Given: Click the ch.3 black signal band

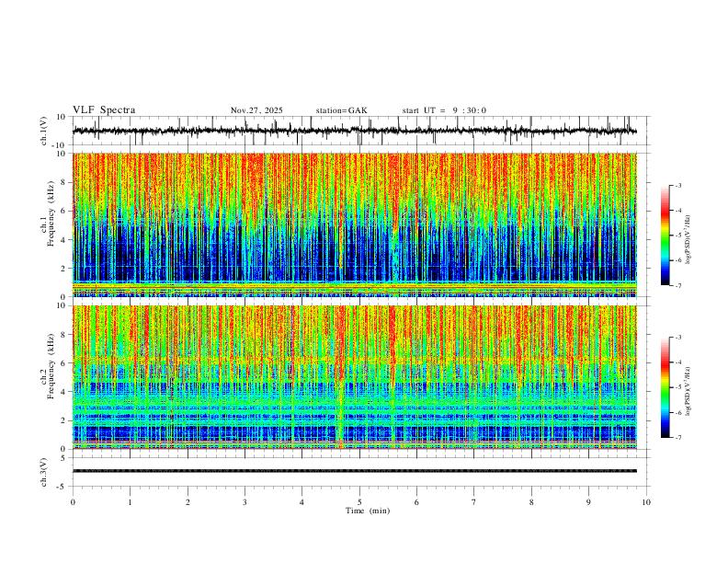Looking at the screenshot, I should point(355,471).
